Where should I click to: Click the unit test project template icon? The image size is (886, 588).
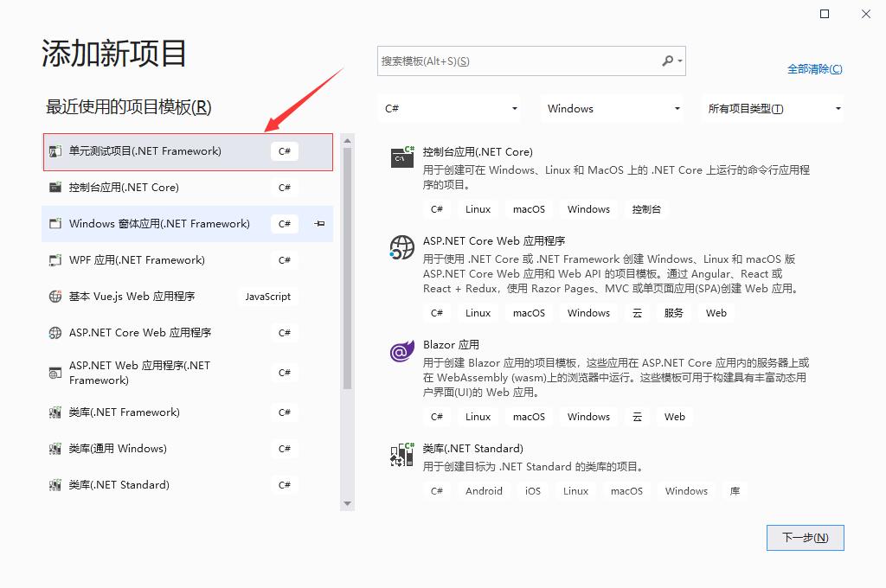(55, 151)
